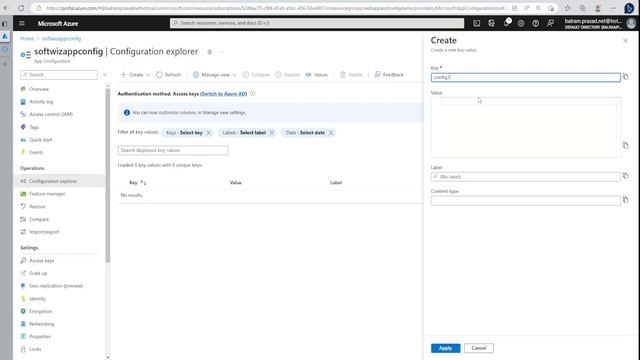Focus the Content type field

pos(526,200)
